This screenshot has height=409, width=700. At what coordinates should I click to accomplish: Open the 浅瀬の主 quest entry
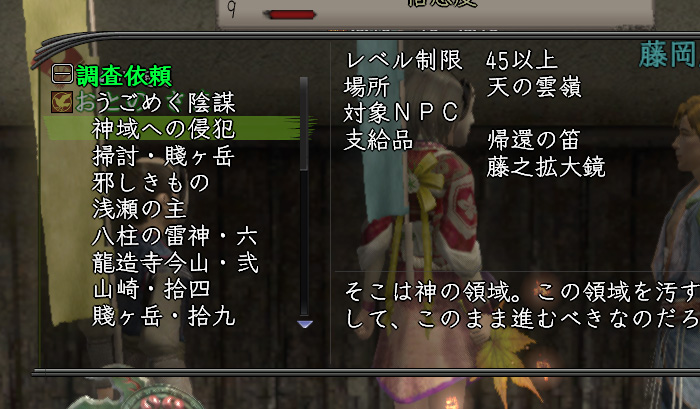[x=139, y=209]
